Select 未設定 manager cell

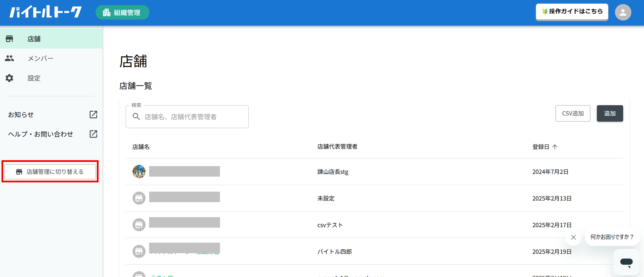pyautogui.click(x=326, y=198)
